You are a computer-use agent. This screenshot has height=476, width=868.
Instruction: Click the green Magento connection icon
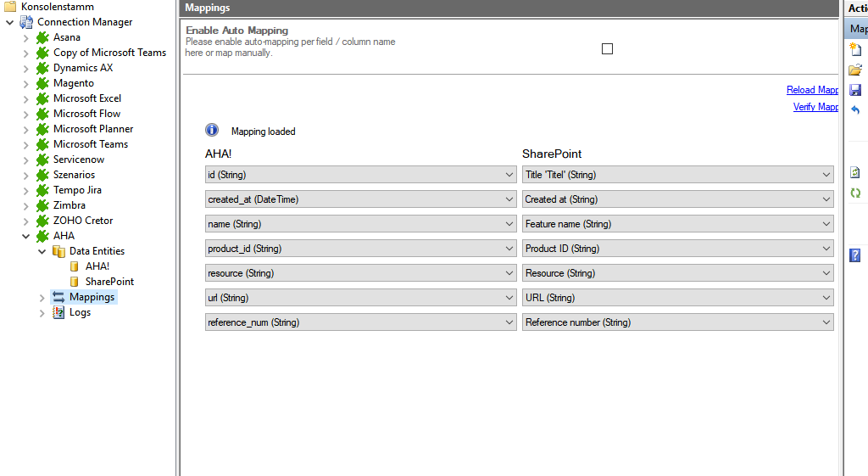(42, 83)
